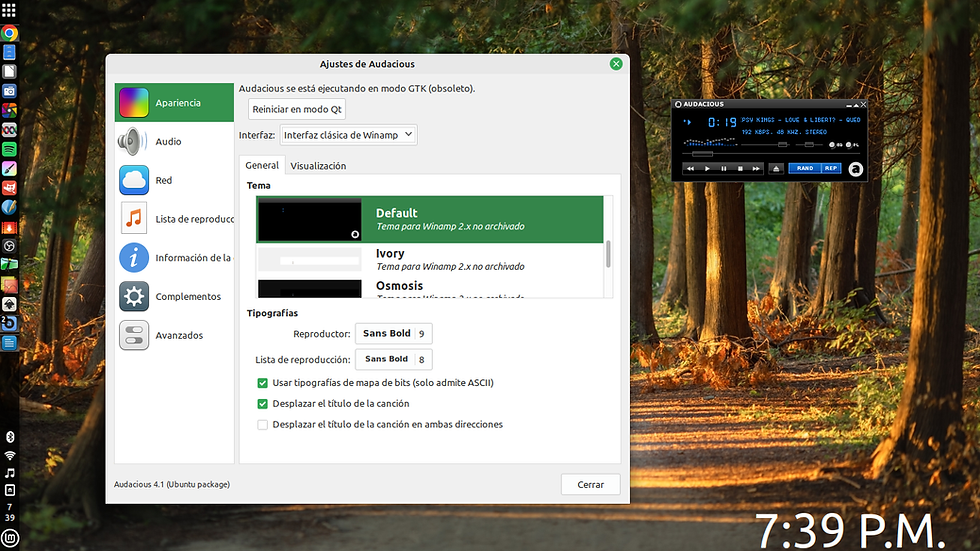This screenshot has width=980, height=551.
Task: Toggle 'Usar tipografías de mapa de bits' checkbox
Action: 262,383
